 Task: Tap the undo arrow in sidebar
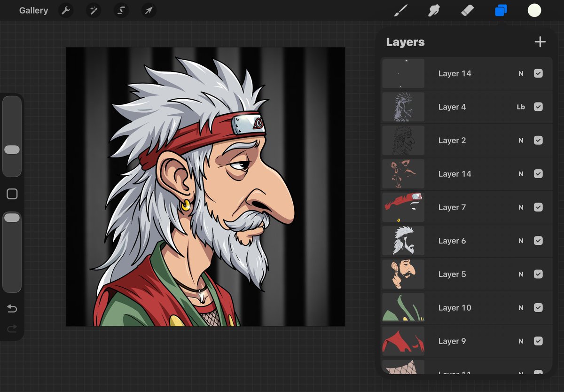point(12,309)
